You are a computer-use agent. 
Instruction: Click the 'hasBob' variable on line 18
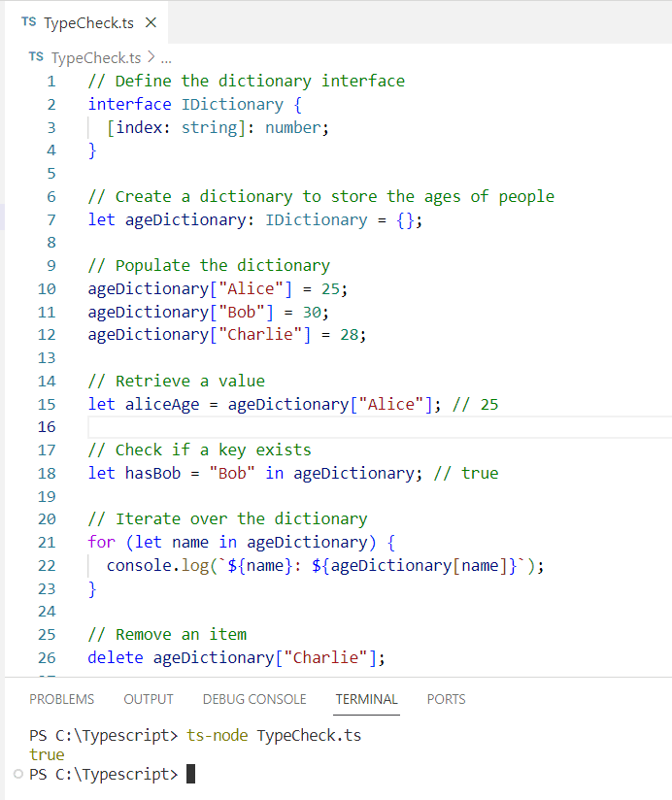click(153, 473)
